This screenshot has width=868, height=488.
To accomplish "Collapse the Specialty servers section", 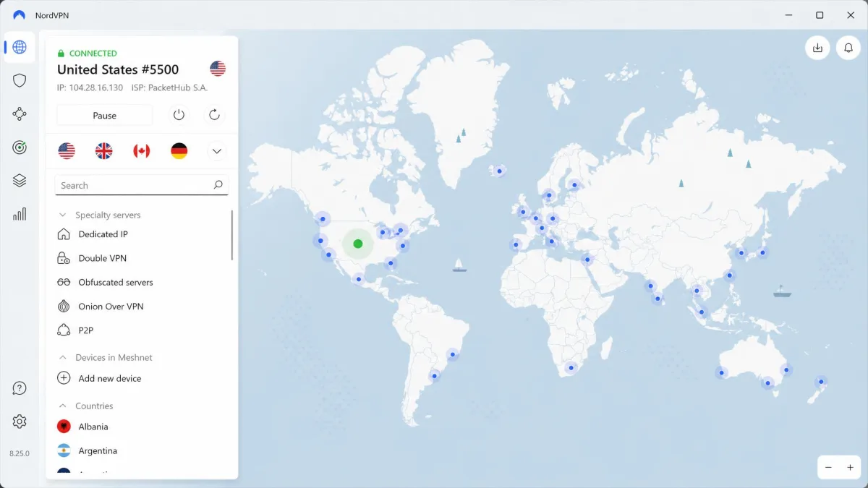I will tap(63, 215).
